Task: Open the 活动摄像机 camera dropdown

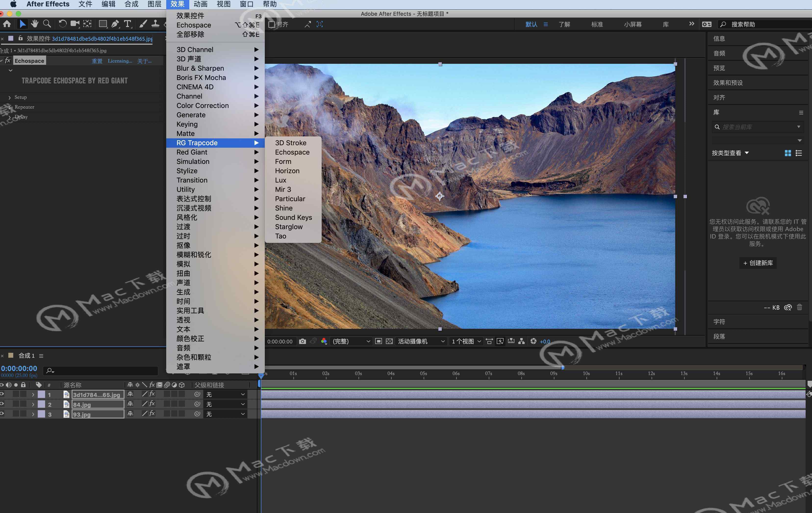Action: pyautogui.click(x=421, y=341)
